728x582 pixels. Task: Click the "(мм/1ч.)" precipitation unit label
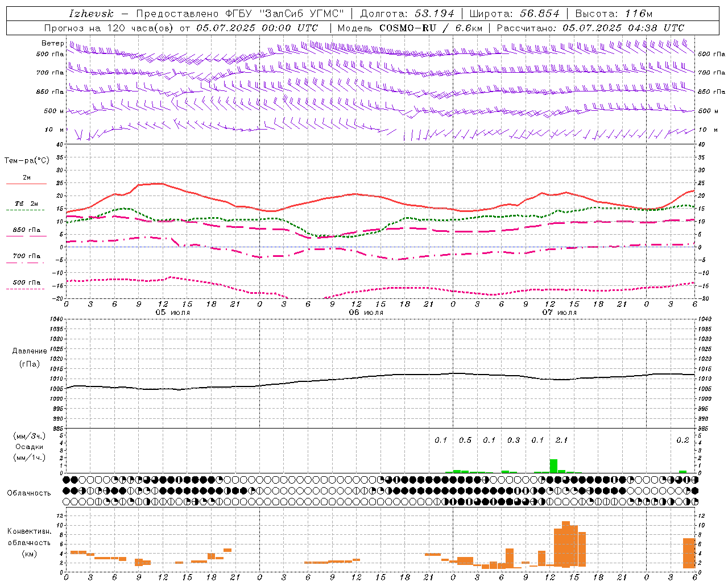pyautogui.click(x=30, y=458)
